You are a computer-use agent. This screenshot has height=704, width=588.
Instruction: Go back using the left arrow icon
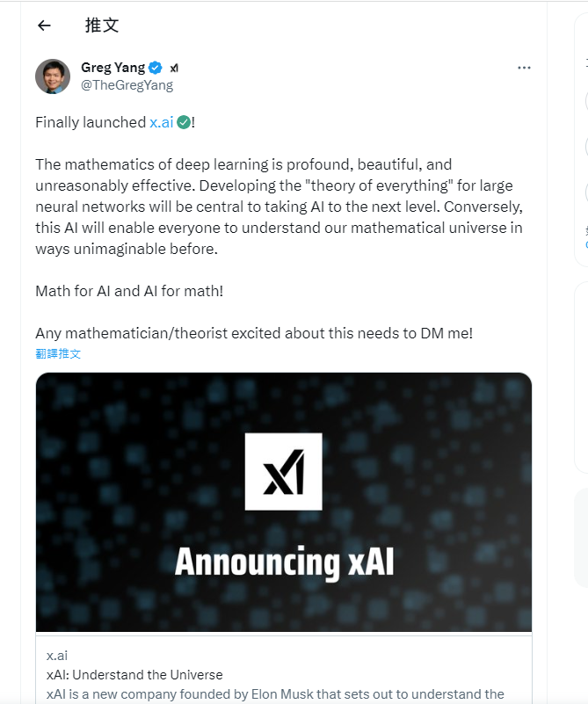pos(44,25)
